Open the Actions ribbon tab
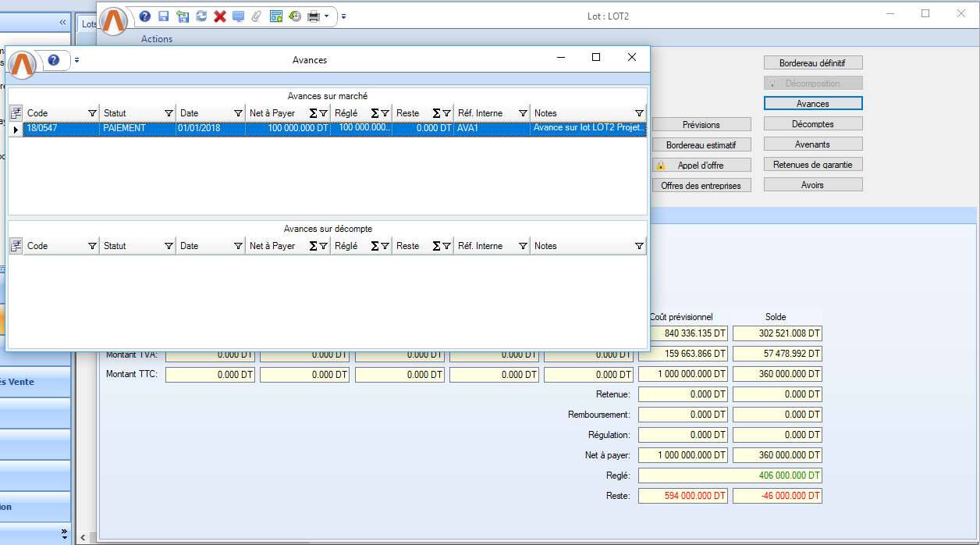 (x=157, y=39)
